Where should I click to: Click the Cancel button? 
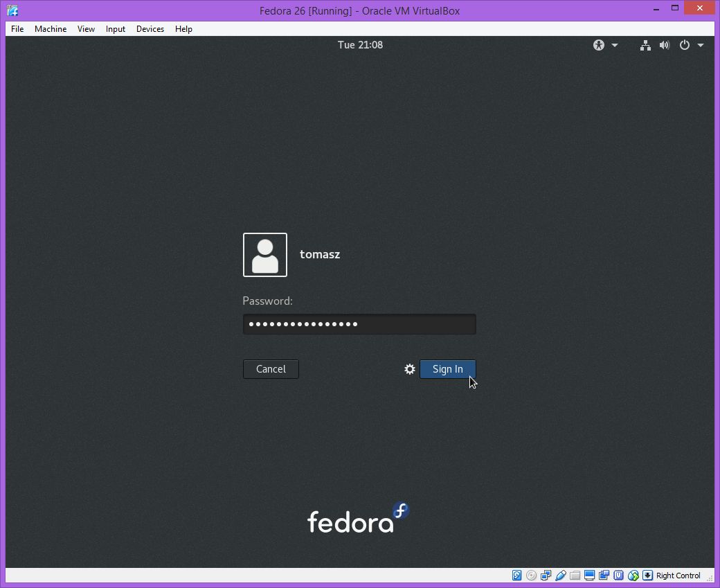coord(271,369)
